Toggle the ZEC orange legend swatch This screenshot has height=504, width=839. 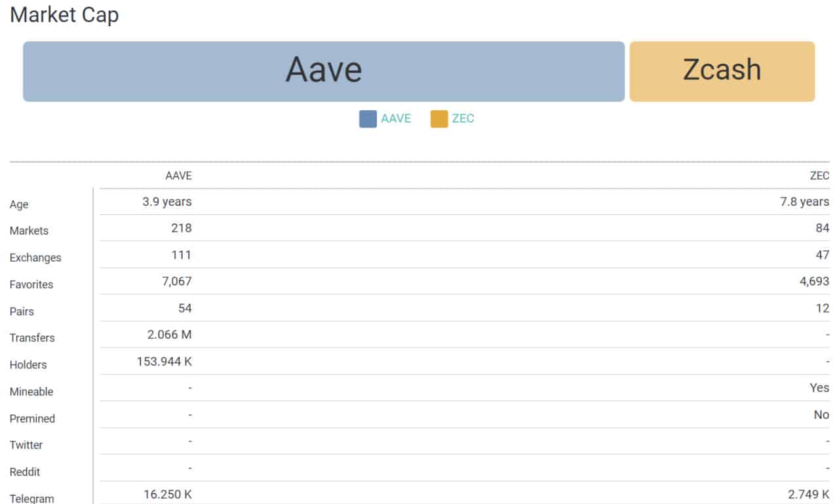coord(439,119)
